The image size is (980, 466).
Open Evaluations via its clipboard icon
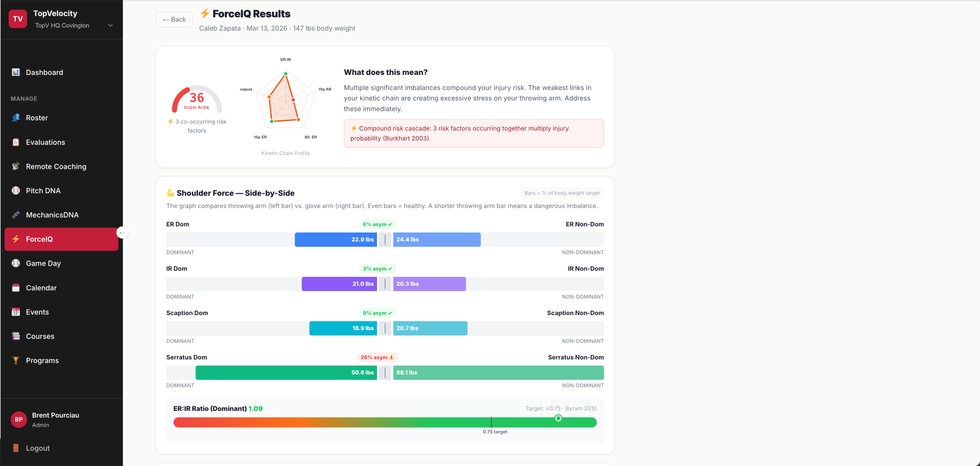click(x=16, y=142)
